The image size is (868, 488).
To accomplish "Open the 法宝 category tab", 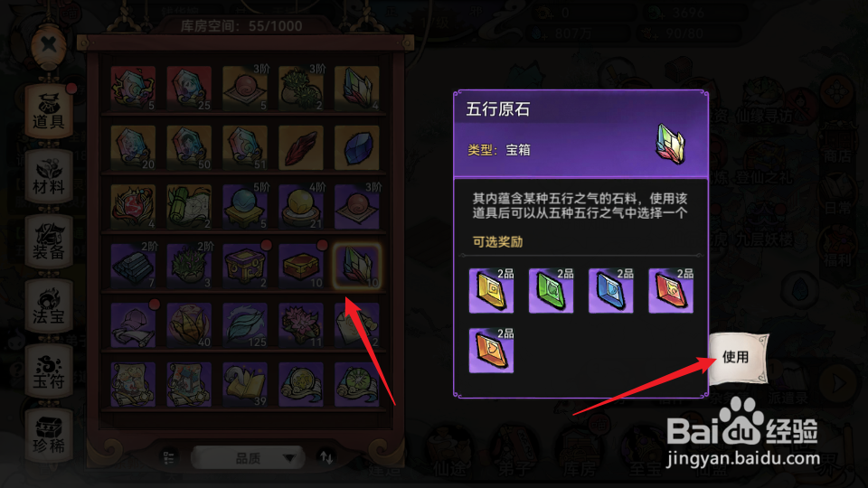I will click(49, 306).
